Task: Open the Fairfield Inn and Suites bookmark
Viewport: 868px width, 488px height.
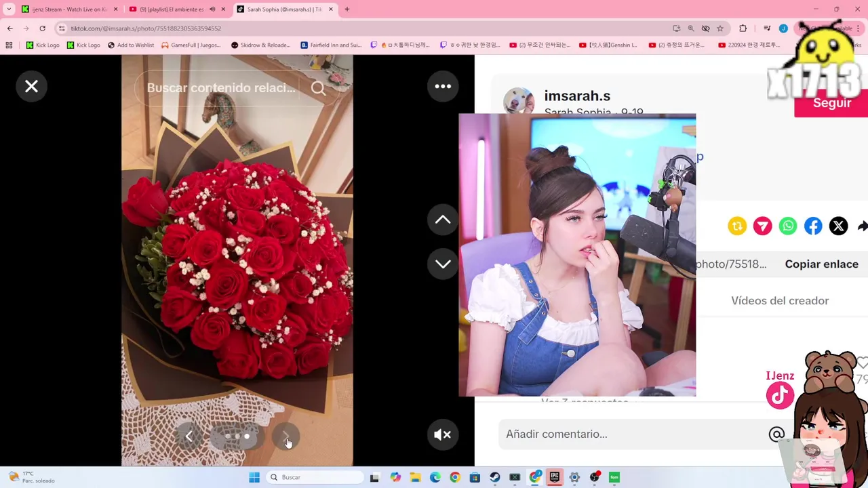Action: tap(331, 45)
